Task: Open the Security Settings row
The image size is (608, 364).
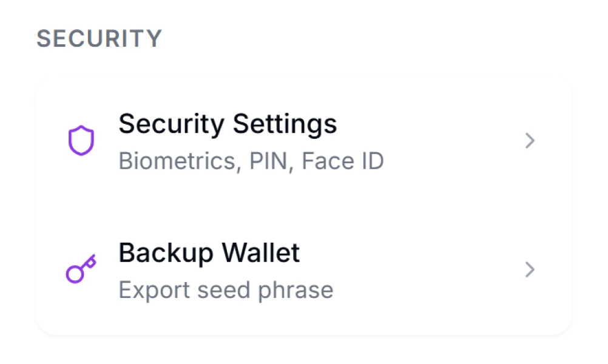Action: point(303,141)
